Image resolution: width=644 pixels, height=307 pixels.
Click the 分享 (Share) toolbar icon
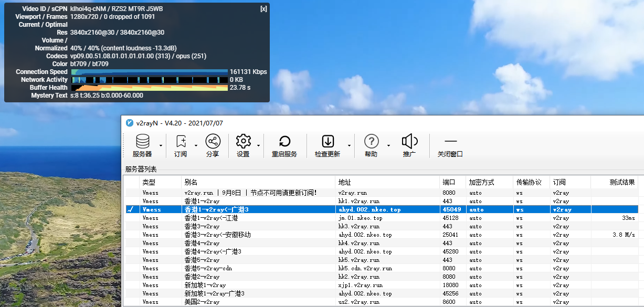tap(213, 146)
